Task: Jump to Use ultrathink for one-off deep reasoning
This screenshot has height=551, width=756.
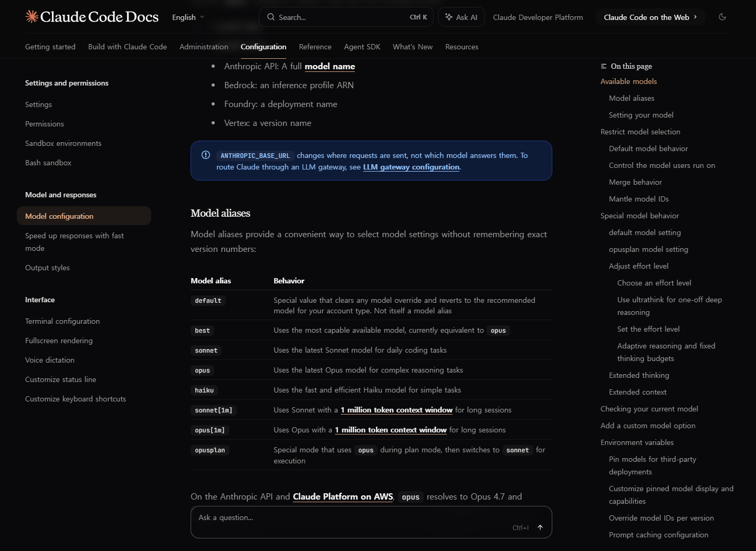Action: [669, 306]
